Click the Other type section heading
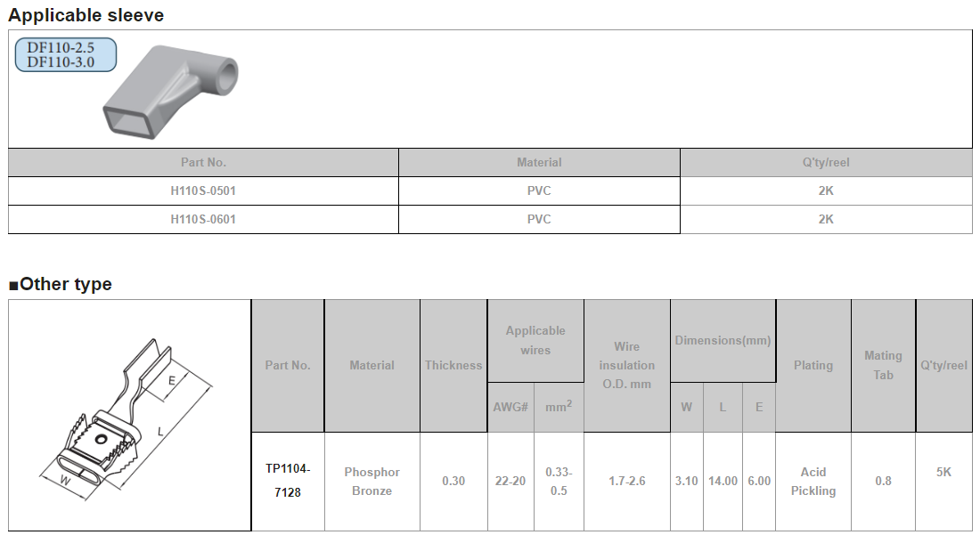980x535 pixels. click(61, 284)
